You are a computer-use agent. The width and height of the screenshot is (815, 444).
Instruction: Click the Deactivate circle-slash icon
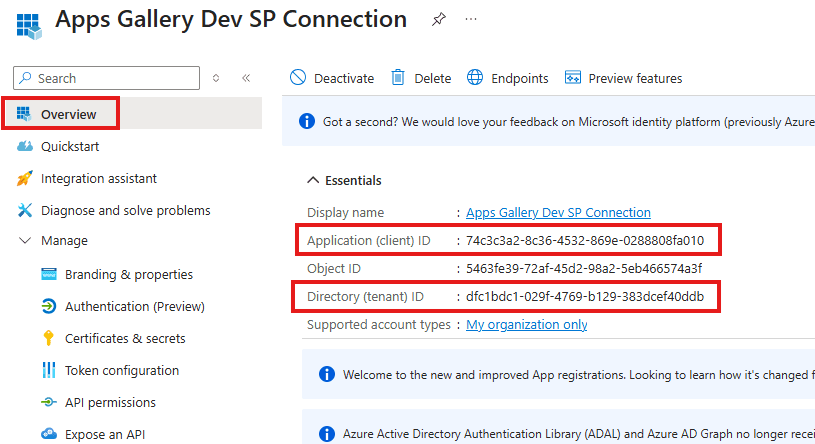298,77
